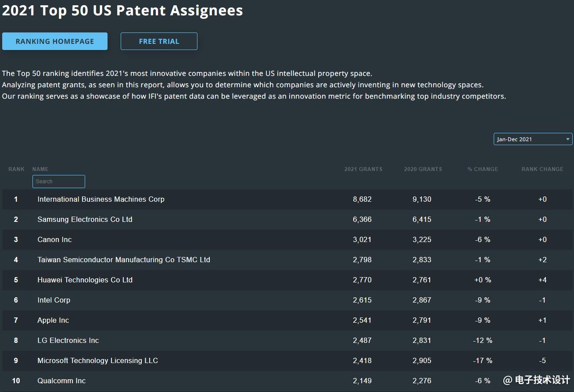Sort by Rank Change column header
Screen dimensions: 574x392
coord(542,169)
